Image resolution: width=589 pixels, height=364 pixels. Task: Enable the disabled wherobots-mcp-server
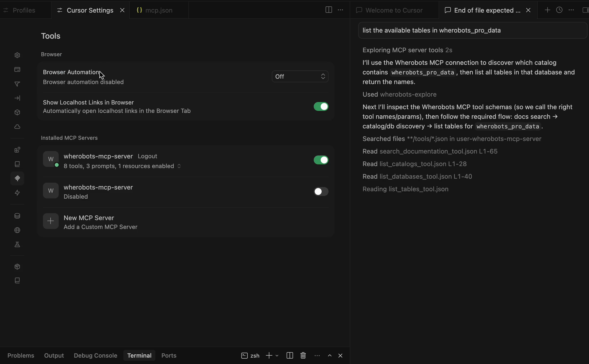[321, 191]
